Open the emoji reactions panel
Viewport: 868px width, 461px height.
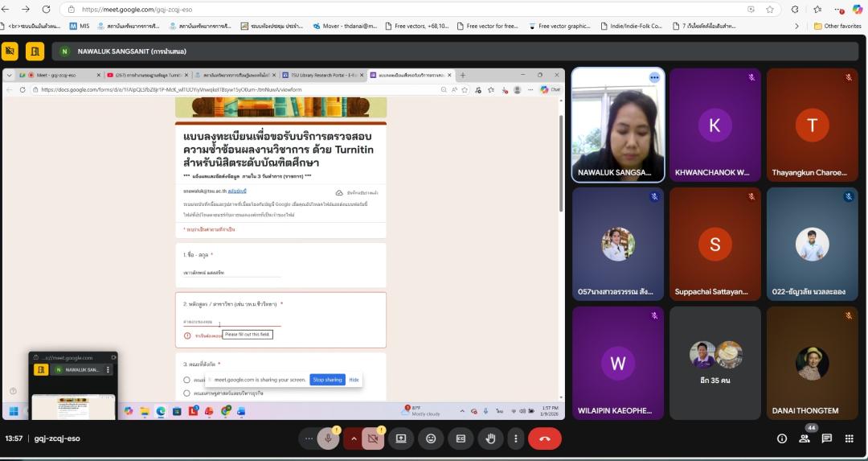tap(431, 438)
